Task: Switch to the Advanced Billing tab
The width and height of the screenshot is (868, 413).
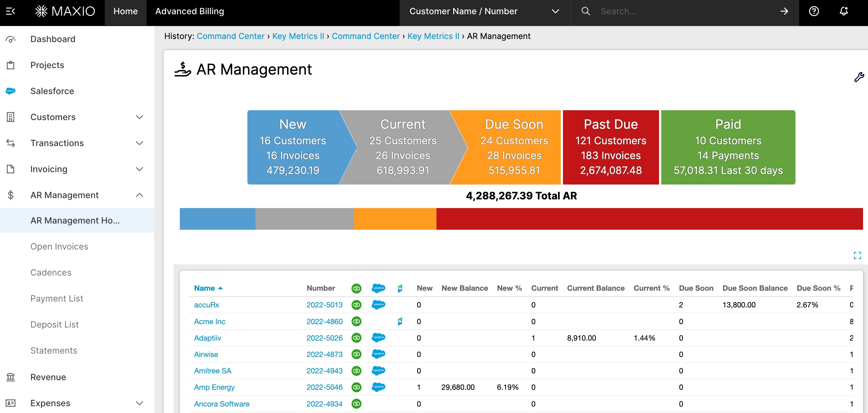Action: (189, 11)
